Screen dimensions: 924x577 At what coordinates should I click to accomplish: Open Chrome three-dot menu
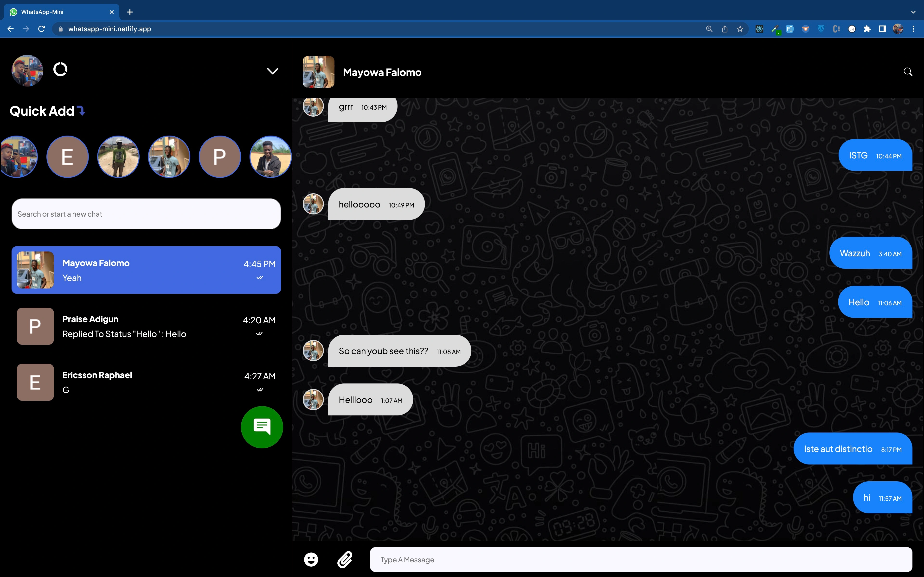click(x=913, y=29)
